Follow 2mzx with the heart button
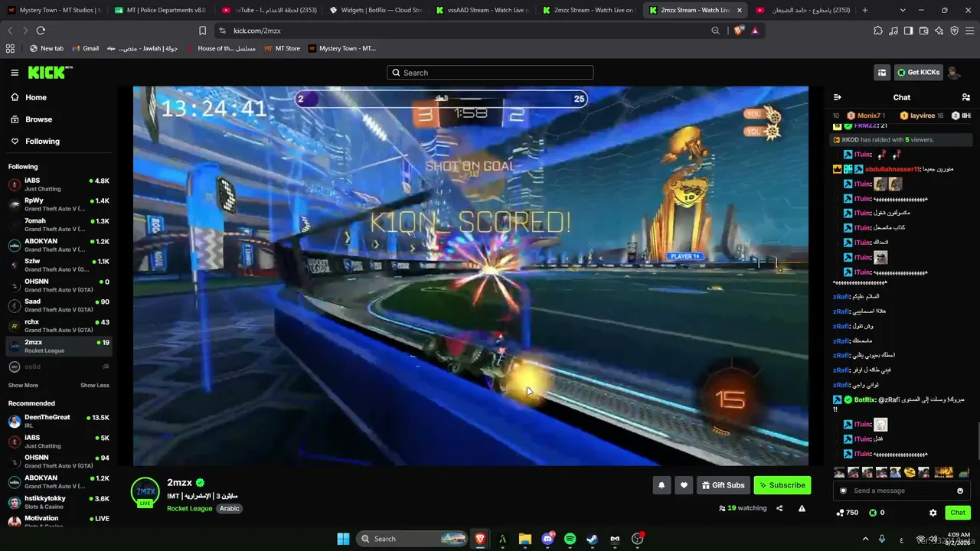 (x=684, y=485)
